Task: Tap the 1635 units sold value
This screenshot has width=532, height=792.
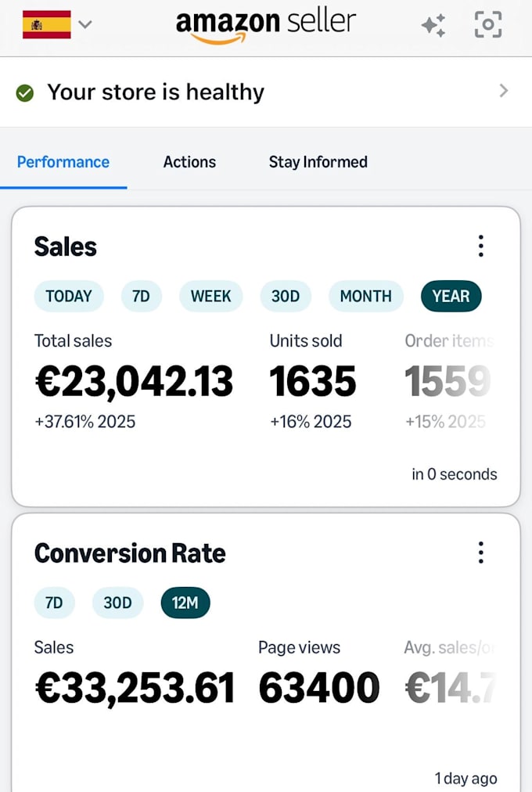Action: coord(312,381)
